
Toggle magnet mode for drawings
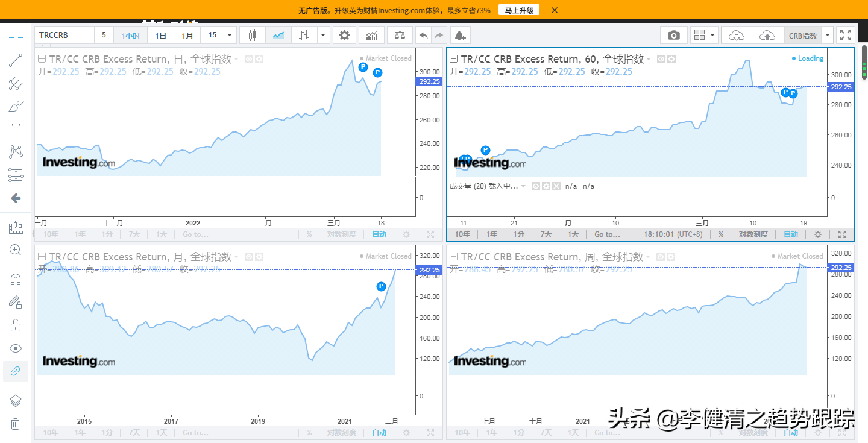click(16, 280)
